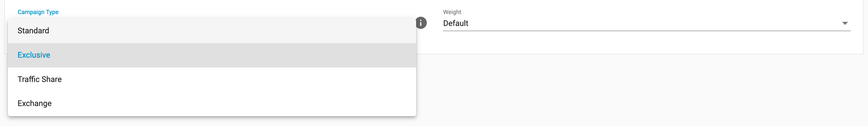Viewport: 868px width, 126px height.
Task: Click the Default value in Weight field
Action: [x=456, y=23]
